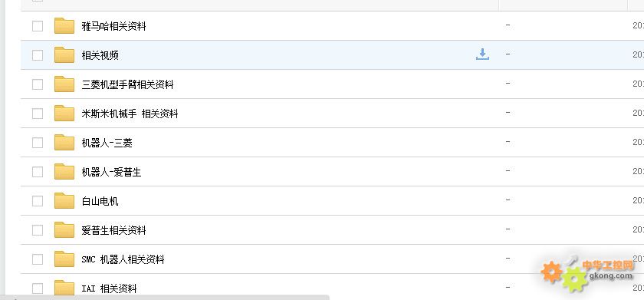Check the box for 雅马哈相关资料
This screenshot has height=300, width=644.
[38, 26]
